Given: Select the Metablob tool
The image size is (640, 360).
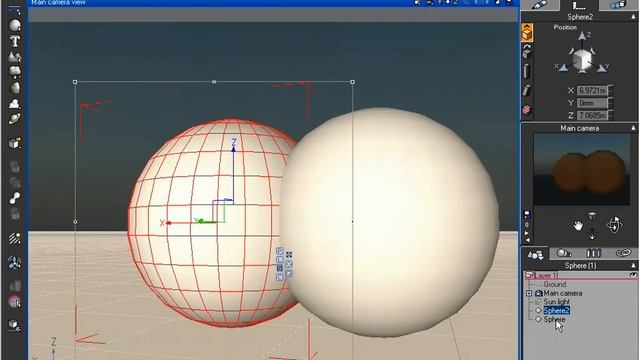Looking at the screenshot, I should (x=15, y=198).
